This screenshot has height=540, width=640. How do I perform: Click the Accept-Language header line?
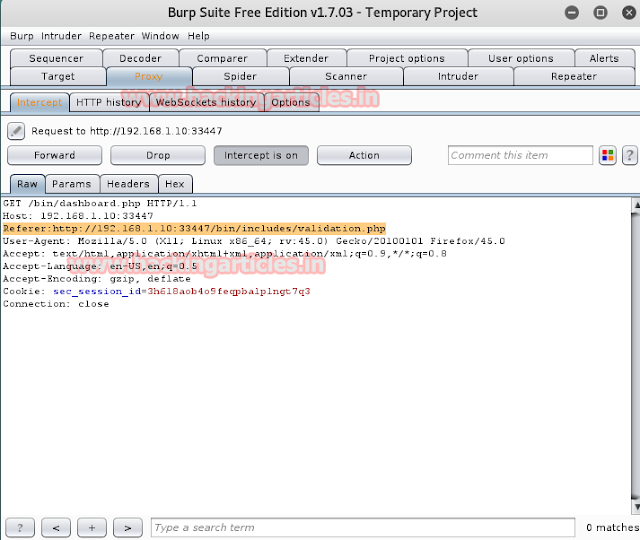(x=100, y=266)
